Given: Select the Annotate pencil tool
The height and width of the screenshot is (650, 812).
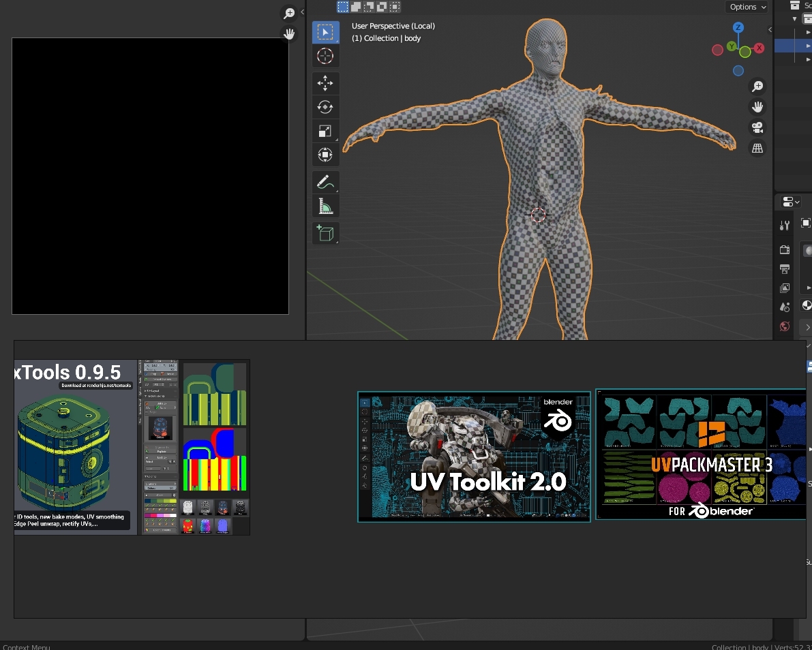Looking at the screenshot, I should (325, 182).
